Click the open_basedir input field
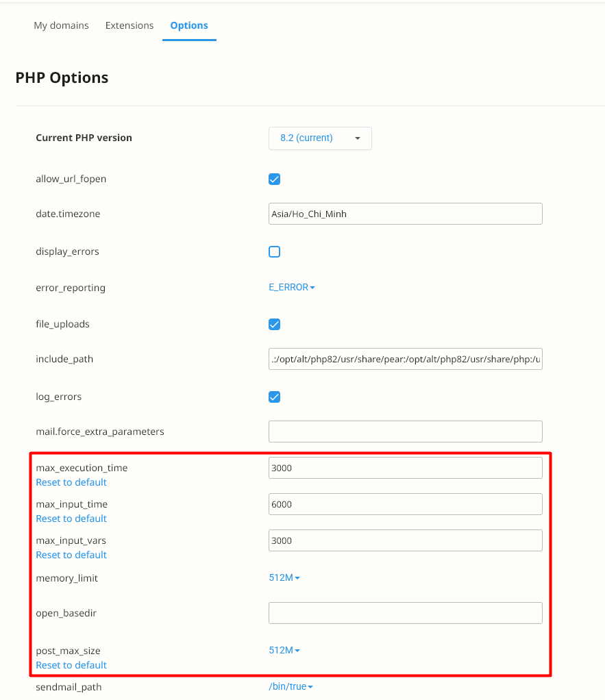 405,613
